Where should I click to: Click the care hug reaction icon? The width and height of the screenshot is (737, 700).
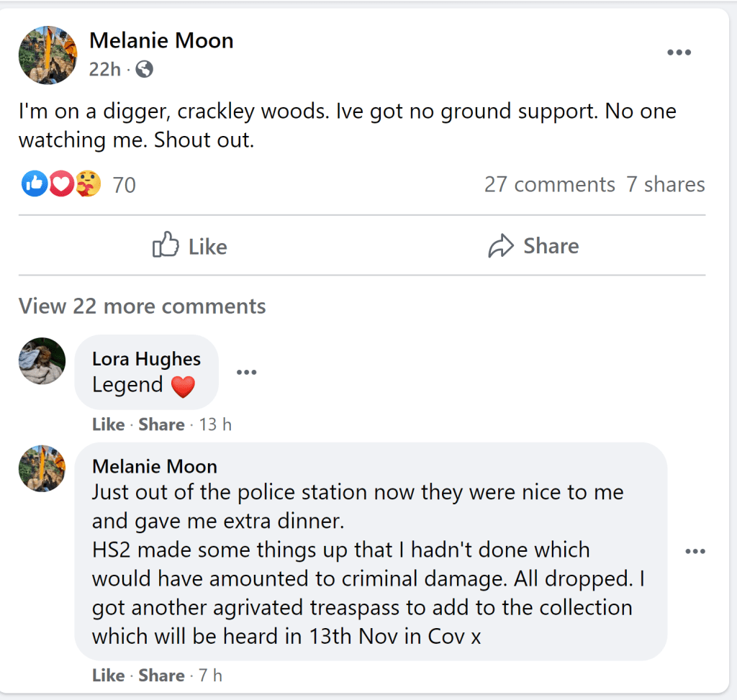[88, 184]
